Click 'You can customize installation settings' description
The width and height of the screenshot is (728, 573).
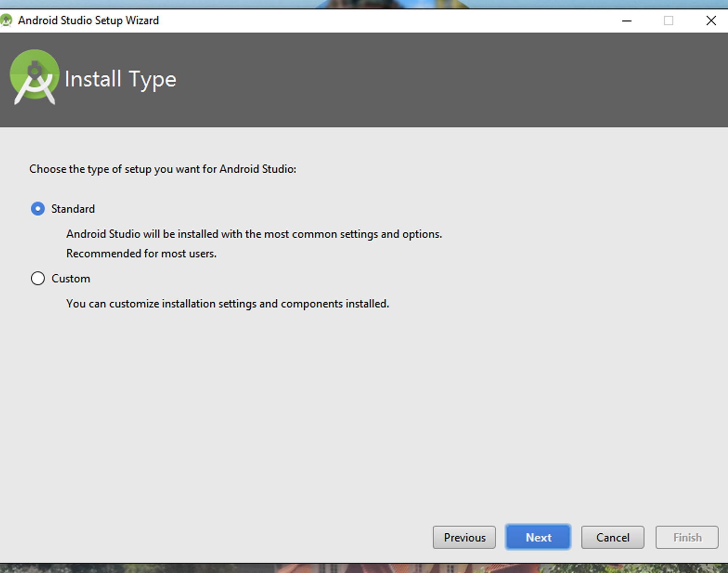click(227, 303)
